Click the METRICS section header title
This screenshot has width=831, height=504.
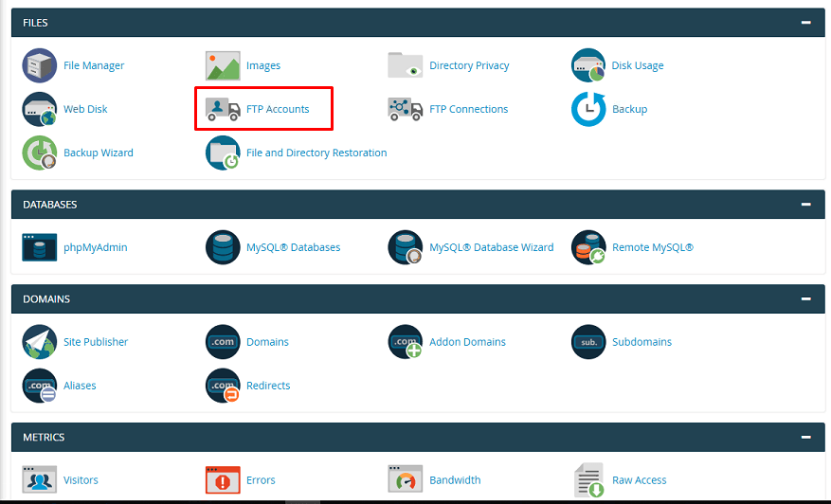click(x=44, y=438)
